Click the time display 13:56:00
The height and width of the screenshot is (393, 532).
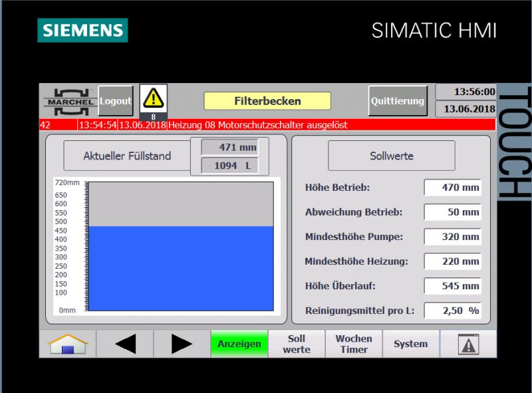tap(466, 92)
